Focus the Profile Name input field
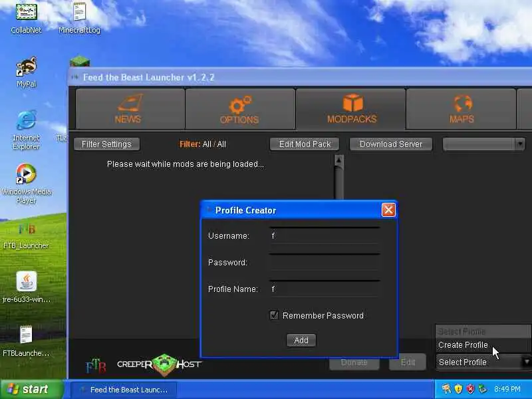Viewport: 532px width, 399px height. tap(325, 289)
